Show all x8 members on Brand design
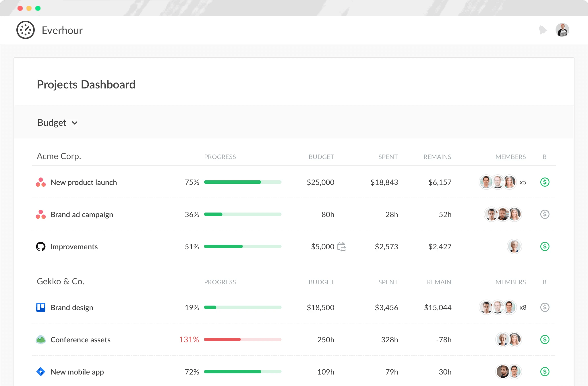The width and height of the screenshot is (588, 386). pyautogui.click(x=523, y=307)
